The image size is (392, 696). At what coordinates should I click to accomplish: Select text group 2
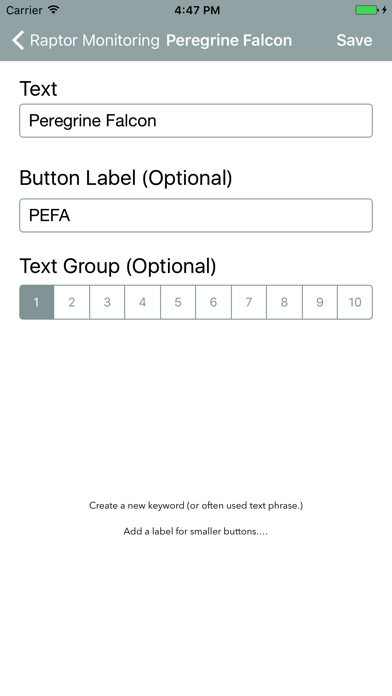72,302
